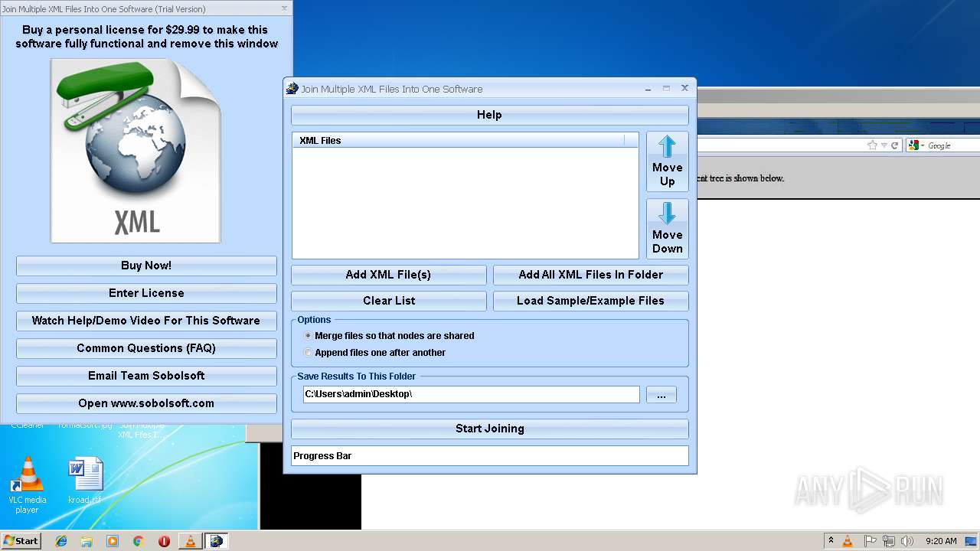Image resolution: width=980 pixels, height=551 pixels.
Task: Click the Move Up arrow button
Action: pos(667,161)
